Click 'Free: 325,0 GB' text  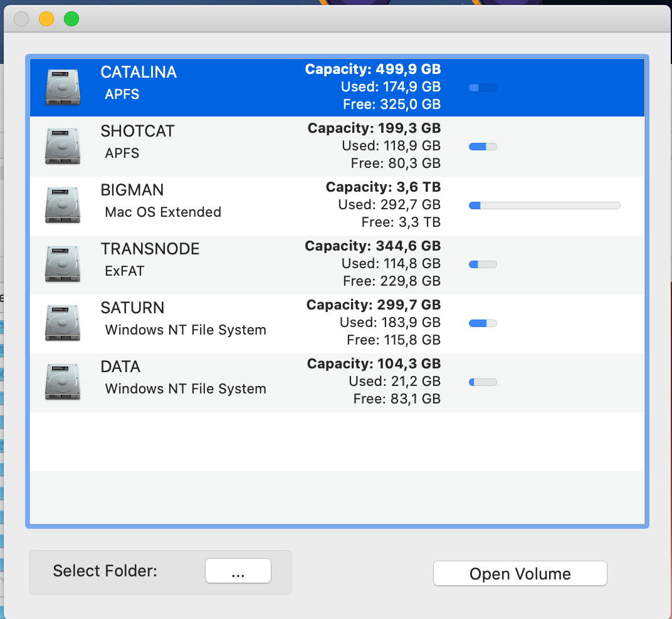click(392, 104)
